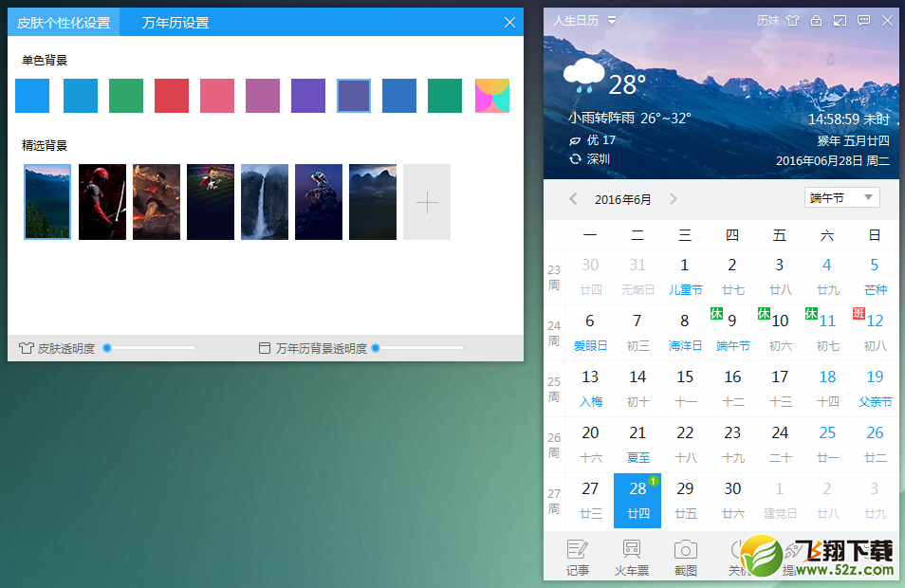This screenshot has height=588, width=905.
Task: Add a custom background with plus tile
Action: [427, 202]
